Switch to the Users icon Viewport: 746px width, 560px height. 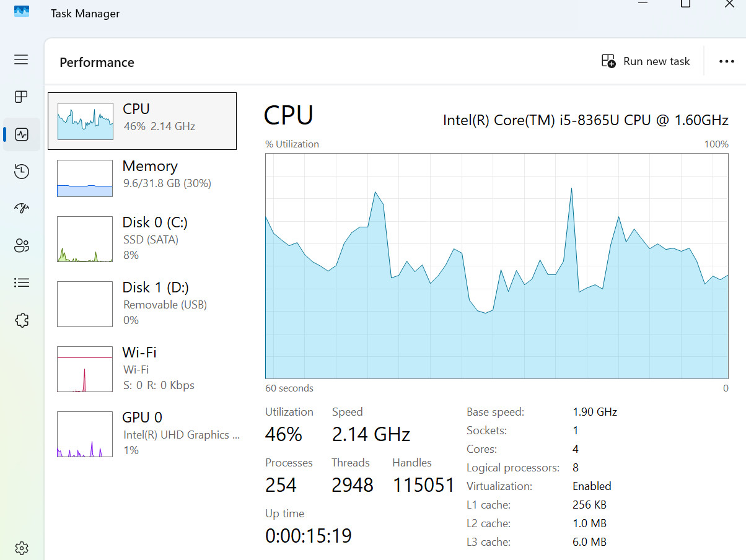[22, 246]
